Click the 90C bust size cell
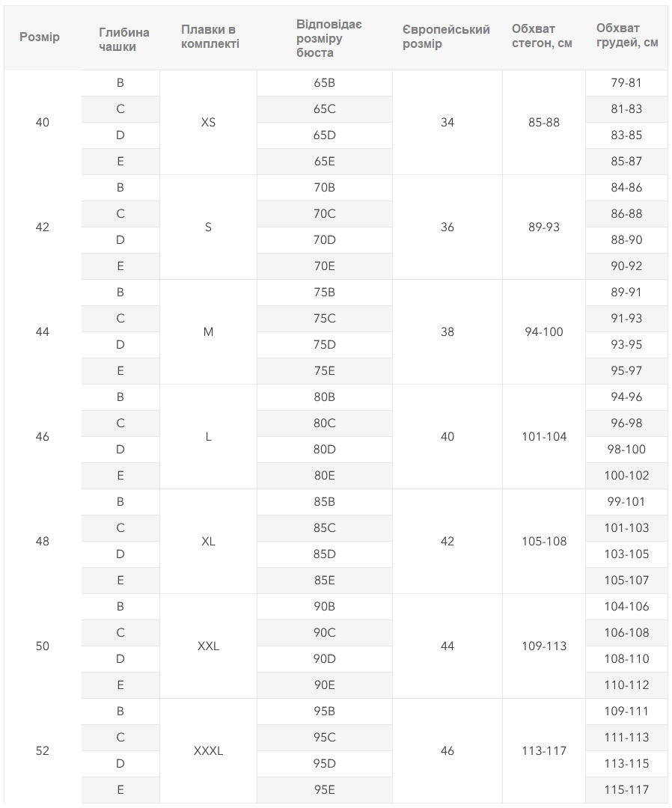The width and height of the screenshot is (672, 808). (325, 633)
